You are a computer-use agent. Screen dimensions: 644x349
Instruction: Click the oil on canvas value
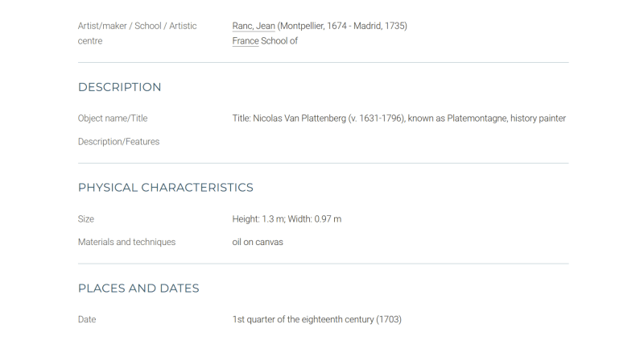pos(258,242)
